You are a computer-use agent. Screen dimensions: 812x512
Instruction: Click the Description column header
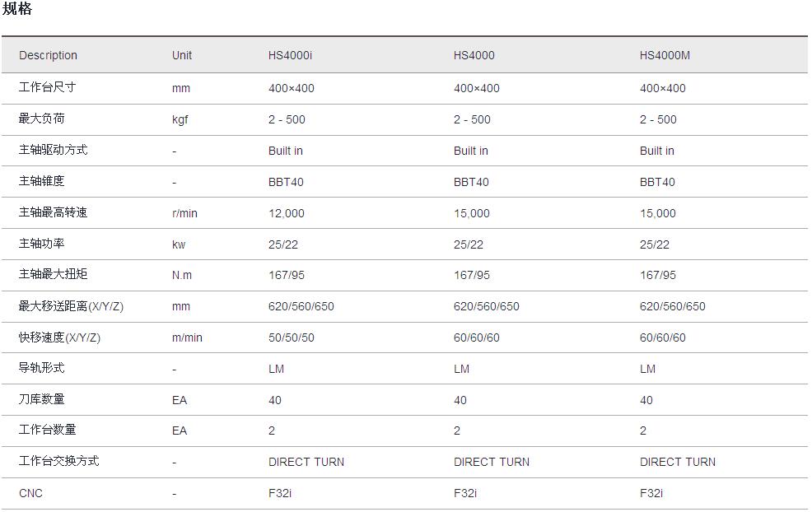pos(48,55)
